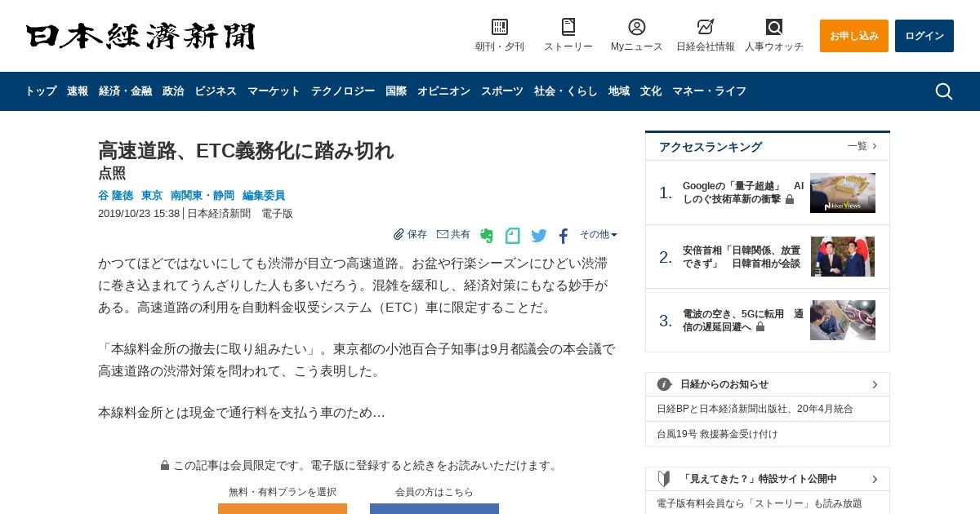Click the orange お申し込み button

854,36
